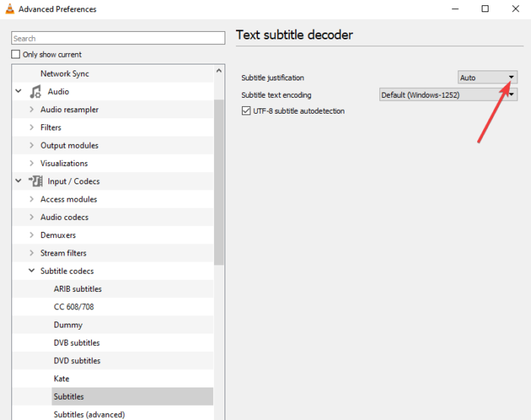Expand the Access modules node

[x=32, y=199]
